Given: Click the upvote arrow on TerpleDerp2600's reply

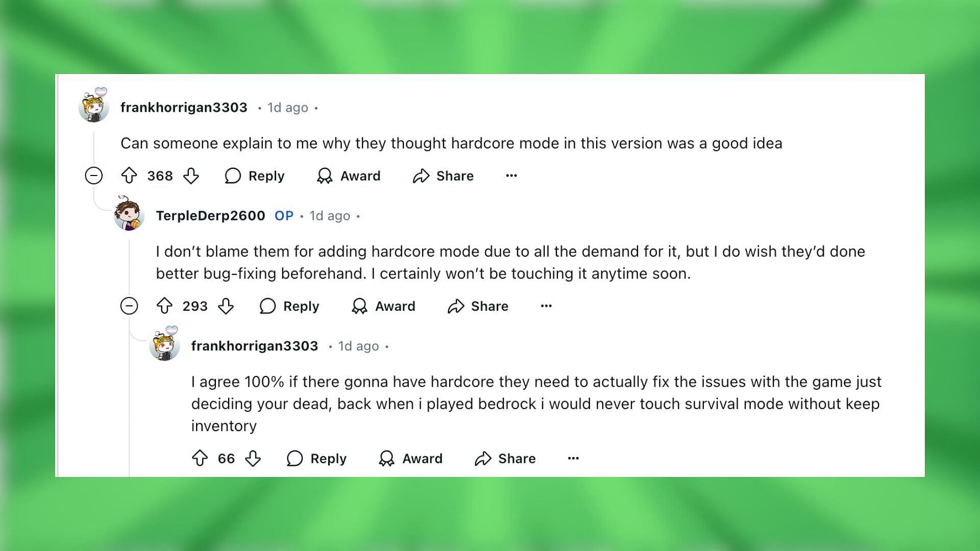Looking at the screenshot, I should pyautogui.click(x=163, y=306).
